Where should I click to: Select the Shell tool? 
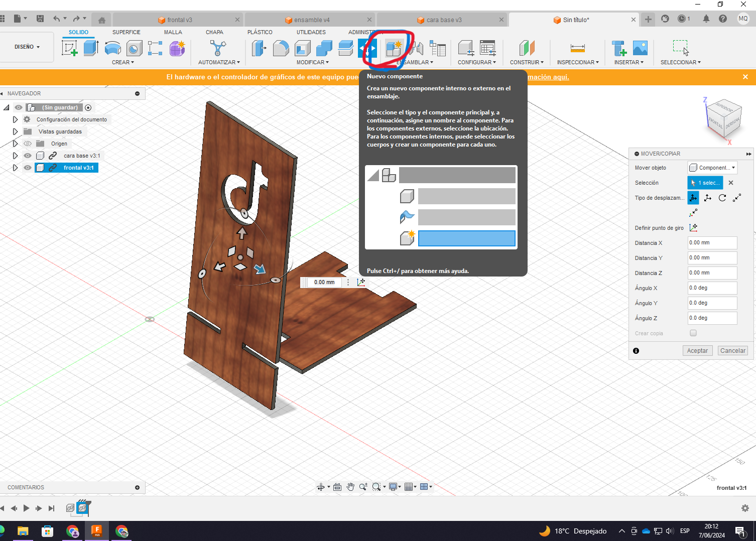(302, 49)
